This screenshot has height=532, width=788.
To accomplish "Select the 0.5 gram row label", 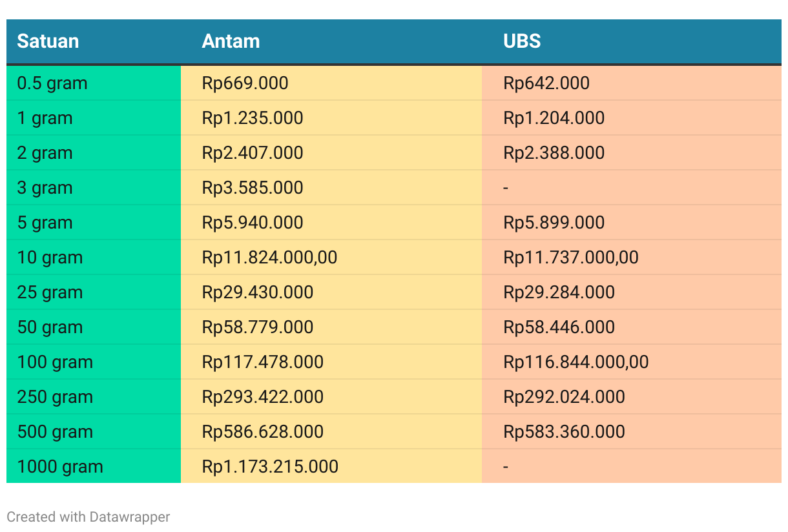I will 52,83.
